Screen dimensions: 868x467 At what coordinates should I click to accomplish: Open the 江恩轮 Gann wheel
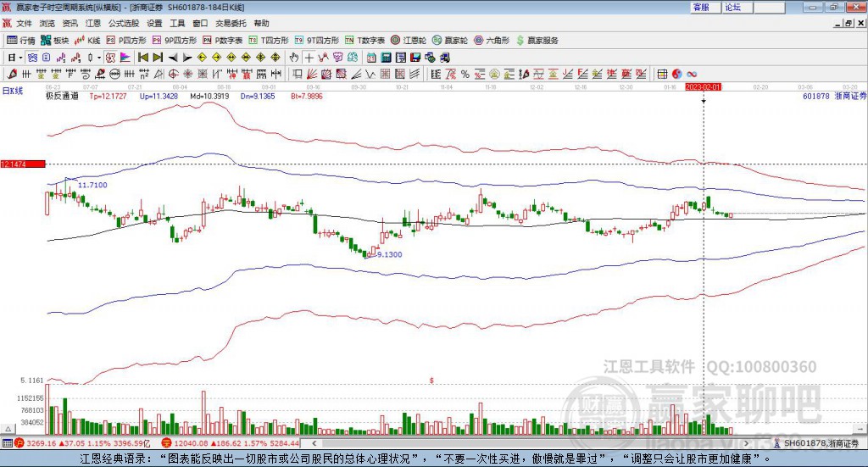409,41
